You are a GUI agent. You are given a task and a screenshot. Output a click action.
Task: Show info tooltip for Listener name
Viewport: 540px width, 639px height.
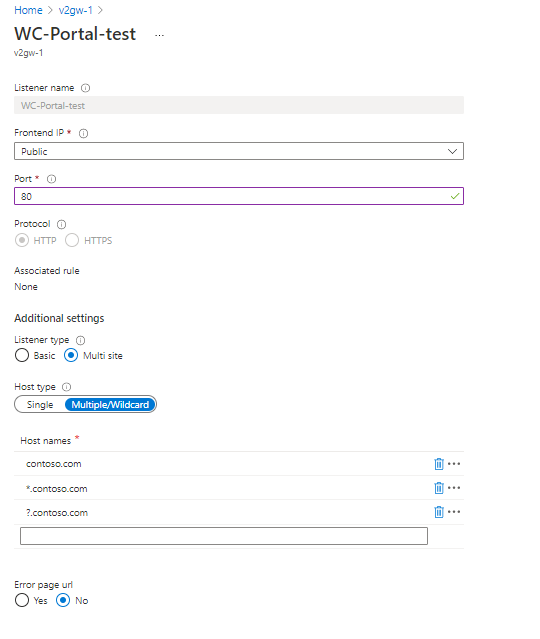85,88
